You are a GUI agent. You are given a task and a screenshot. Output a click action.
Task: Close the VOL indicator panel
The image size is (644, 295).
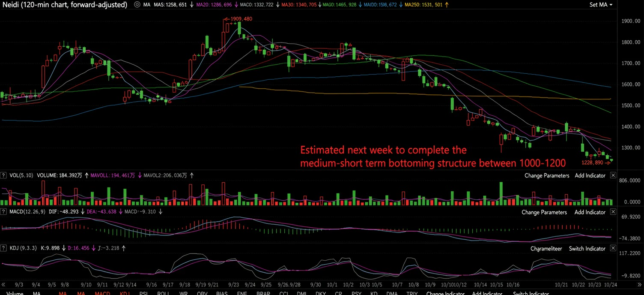tap(613, 175)
